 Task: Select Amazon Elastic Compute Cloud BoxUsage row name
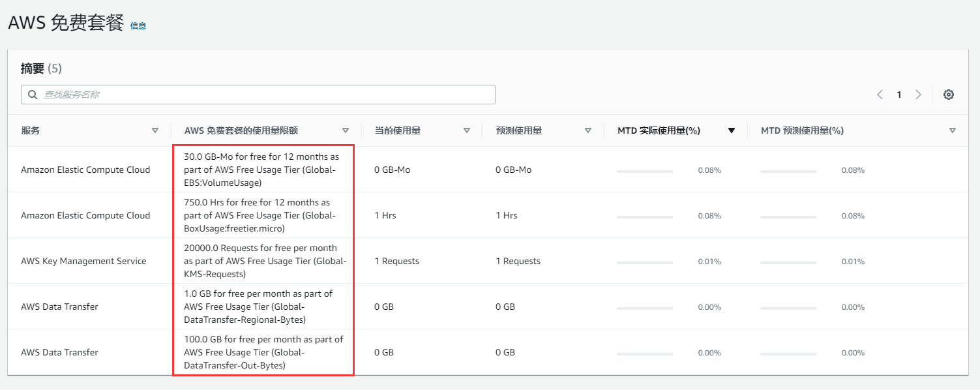(85, 215)
